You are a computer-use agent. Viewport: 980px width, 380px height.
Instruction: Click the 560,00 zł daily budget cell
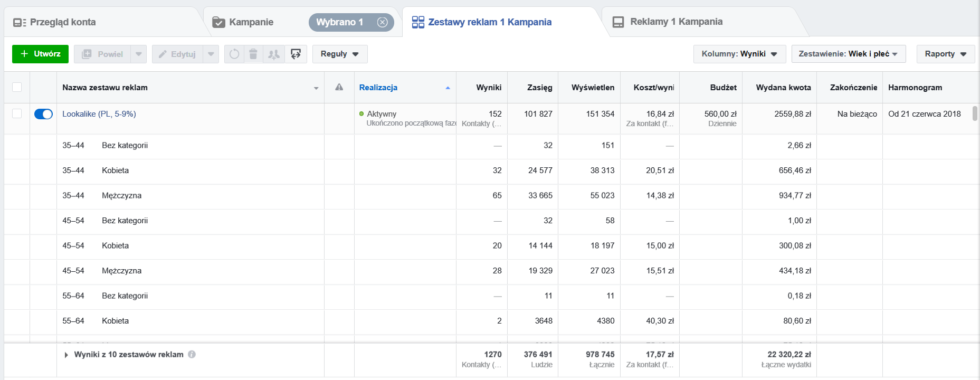click(x=711, y=119)
